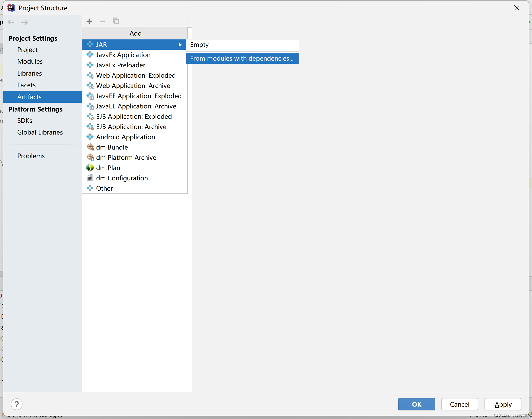Go to Global Libraries section
The height and width of the screenshot is (419, 532).
tap(40, 132)
